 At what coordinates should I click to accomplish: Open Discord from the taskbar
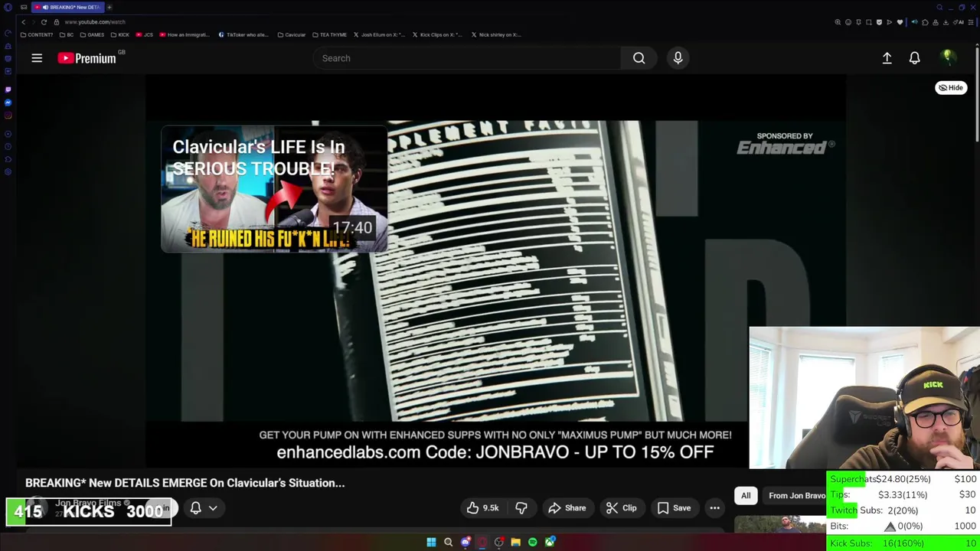[465, 542]
